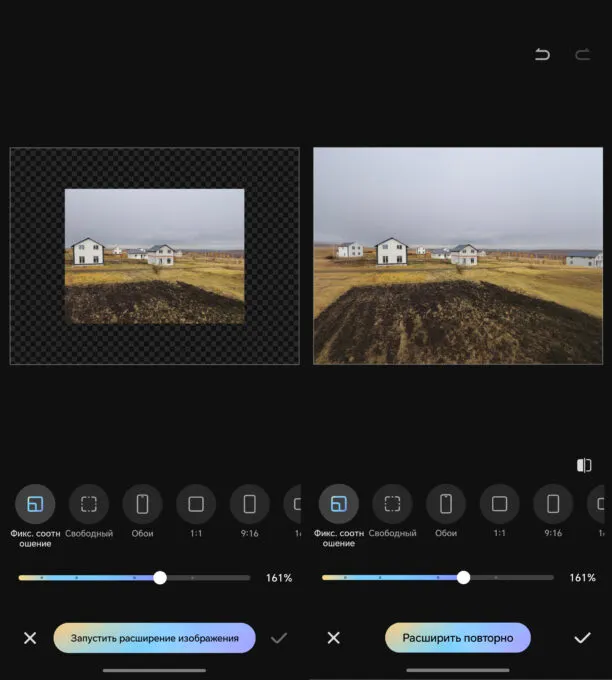Toggle the before/after compare icon
The width and height of the screenshot is (612, 680).
tap(584, 465)
